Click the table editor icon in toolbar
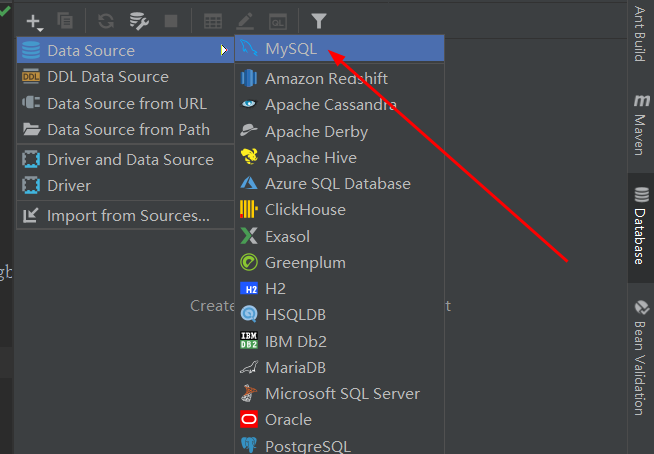 point(213,21)
